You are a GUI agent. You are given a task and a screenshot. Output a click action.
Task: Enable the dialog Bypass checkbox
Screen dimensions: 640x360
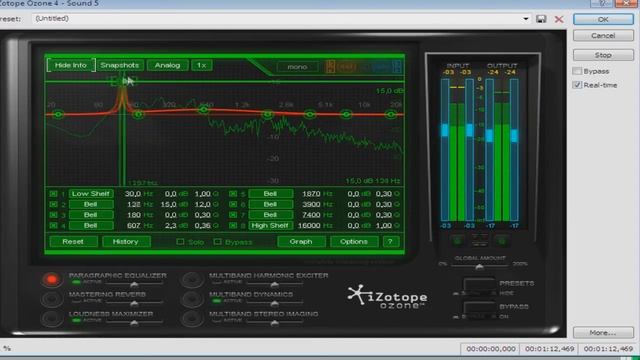[x=577, y=71]
